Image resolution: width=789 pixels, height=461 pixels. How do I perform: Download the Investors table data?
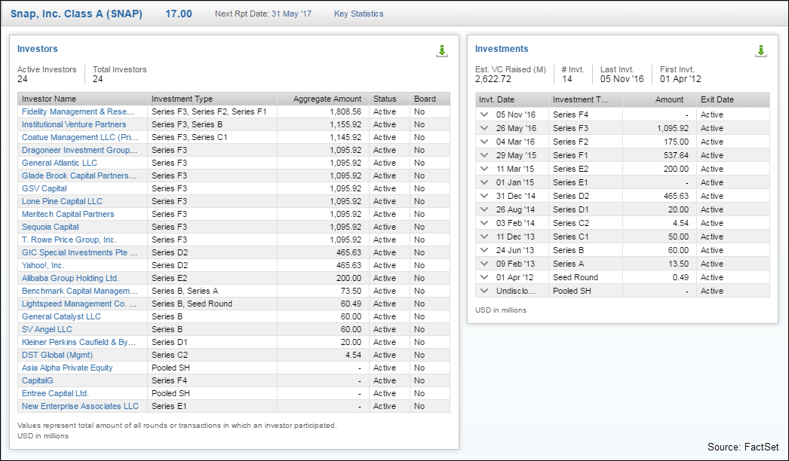click(x=441, y=51)
